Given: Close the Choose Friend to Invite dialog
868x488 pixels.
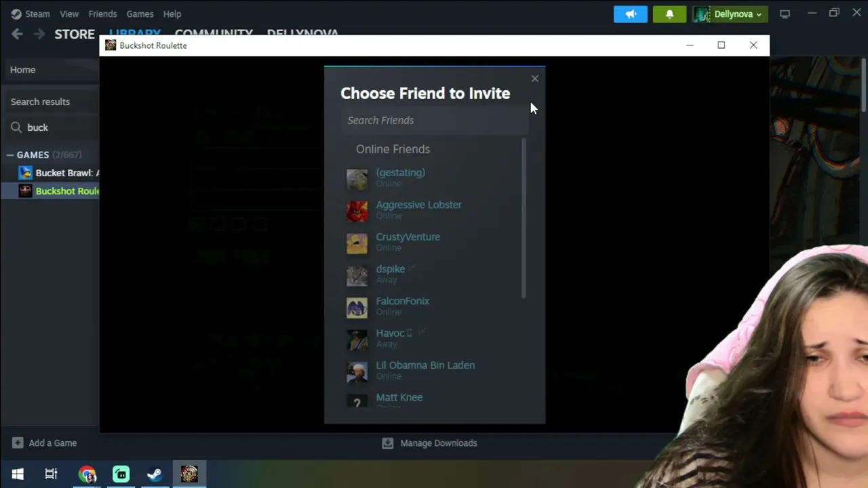Looking at the screenshot, I should (535, 79).
